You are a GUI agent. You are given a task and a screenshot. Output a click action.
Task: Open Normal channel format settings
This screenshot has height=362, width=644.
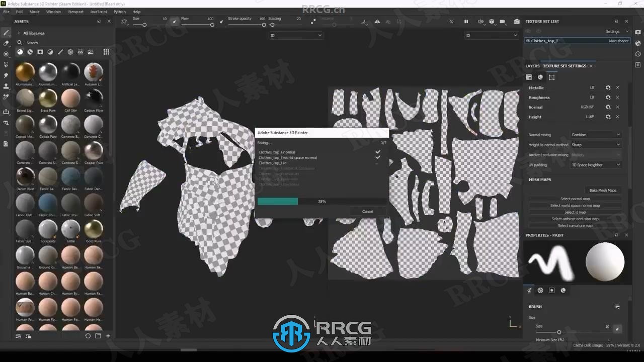point(608,107)
